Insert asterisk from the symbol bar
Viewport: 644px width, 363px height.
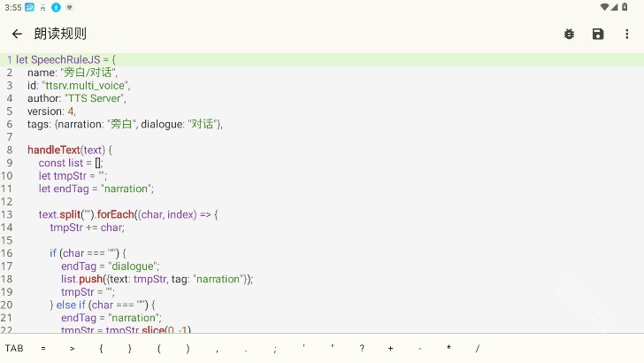[448, 349]
